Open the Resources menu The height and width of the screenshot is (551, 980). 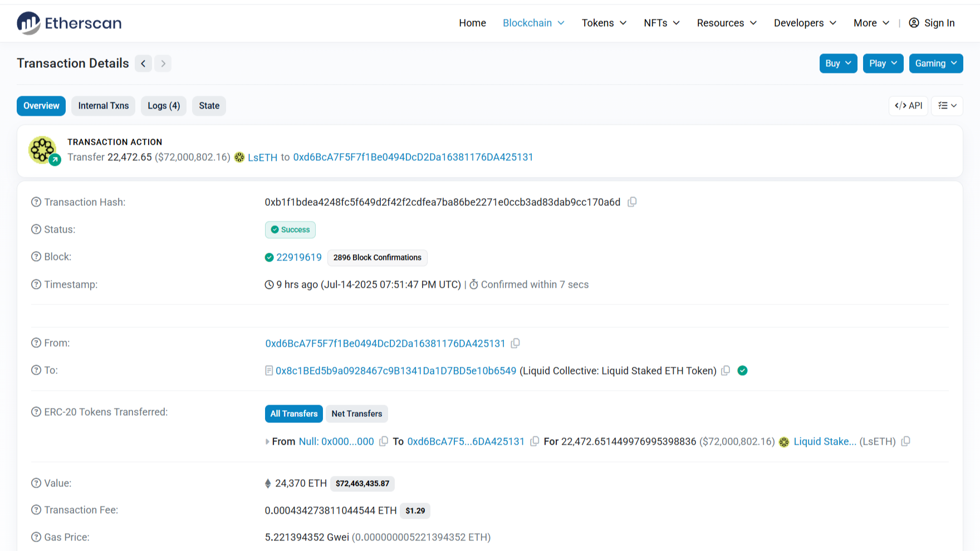[727, 23]
